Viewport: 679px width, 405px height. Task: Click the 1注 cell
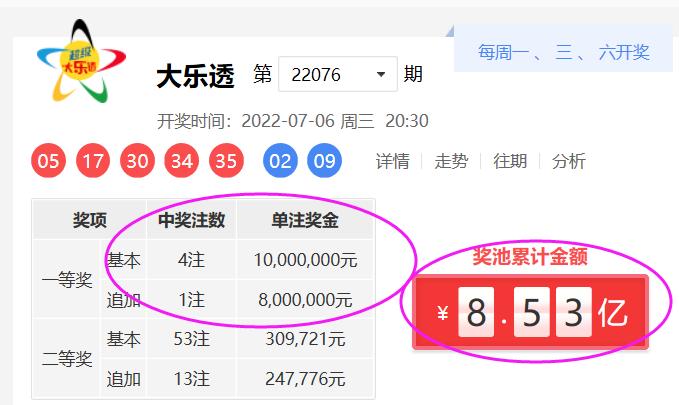(191, 299)
